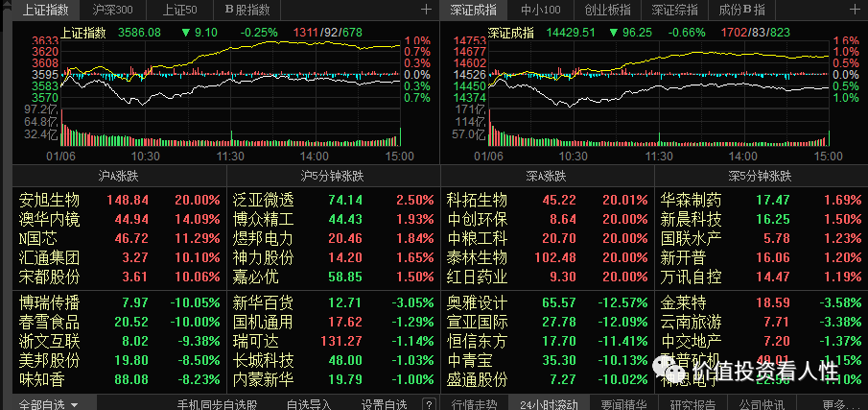Select stock 嘉必优
The width and height of the screenshot is (868, 410).
click(x=256, y=277)
